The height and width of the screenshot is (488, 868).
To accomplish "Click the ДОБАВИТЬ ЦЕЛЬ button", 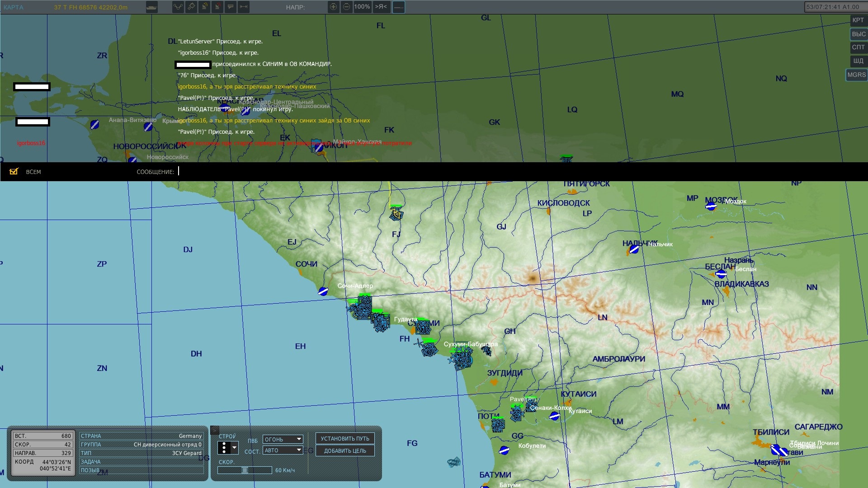I will point(345,451).
